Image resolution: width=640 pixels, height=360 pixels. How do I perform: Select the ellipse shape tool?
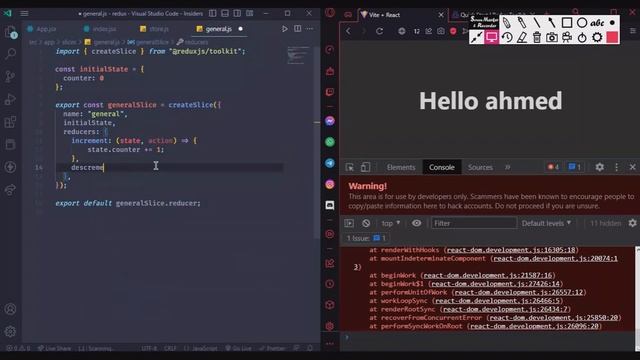pos(582,22)
